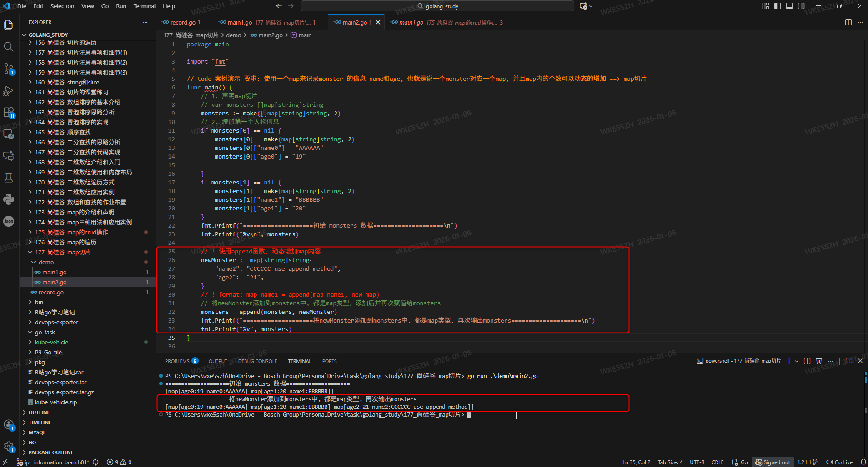
Task: Change the UTF-8 file encoding
Action: tap(697, 462)
